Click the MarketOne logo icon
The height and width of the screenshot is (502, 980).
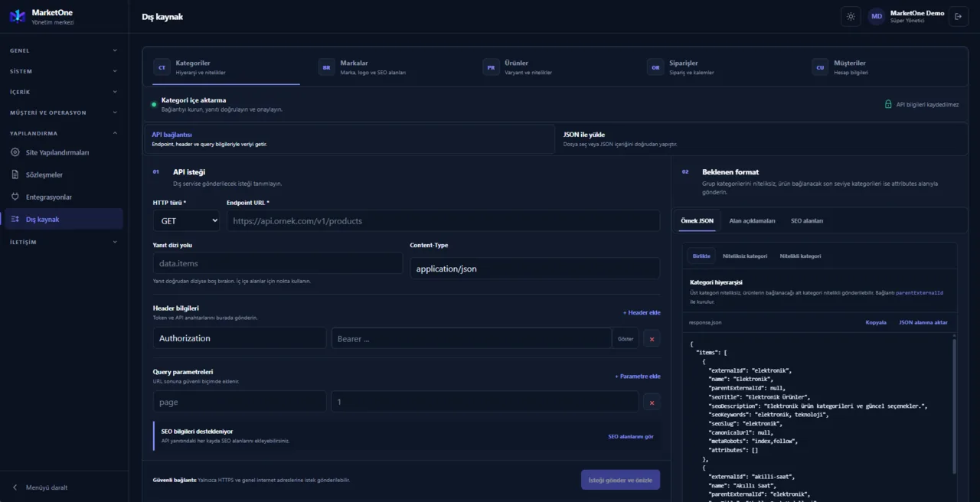[17, 16]
